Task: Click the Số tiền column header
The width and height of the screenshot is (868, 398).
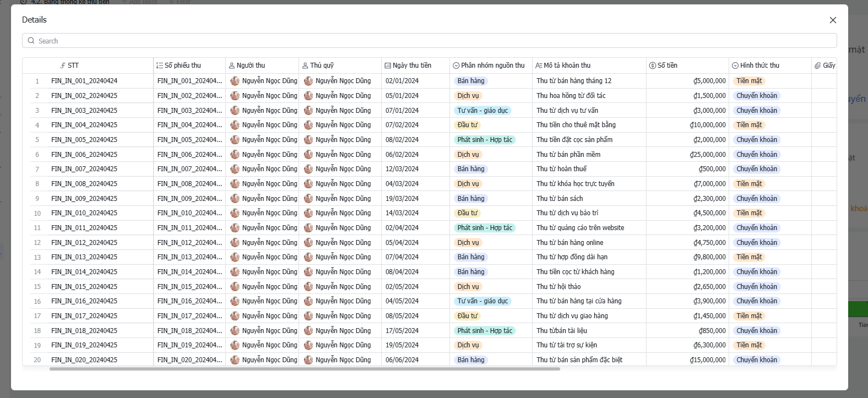Action: pyautogui.click(x=687, y=66)
